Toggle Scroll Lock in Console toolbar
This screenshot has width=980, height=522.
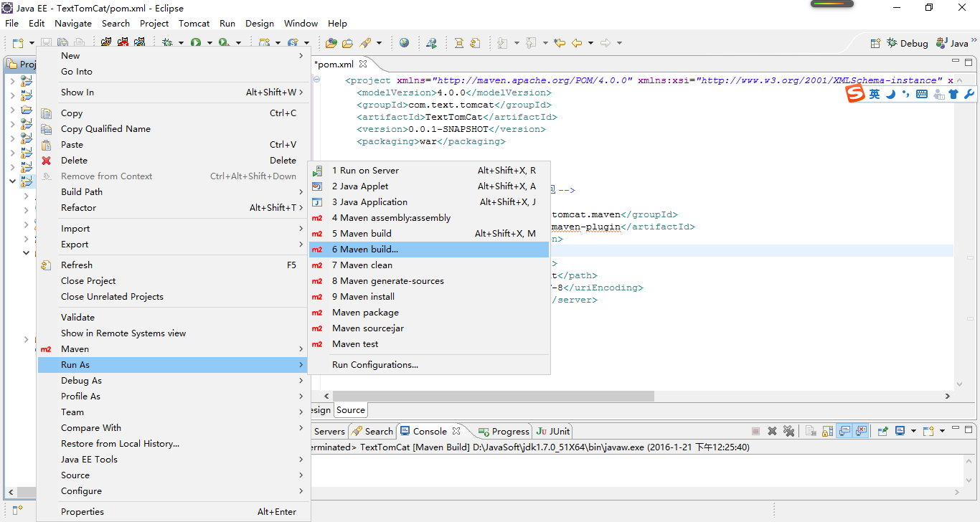828,431
